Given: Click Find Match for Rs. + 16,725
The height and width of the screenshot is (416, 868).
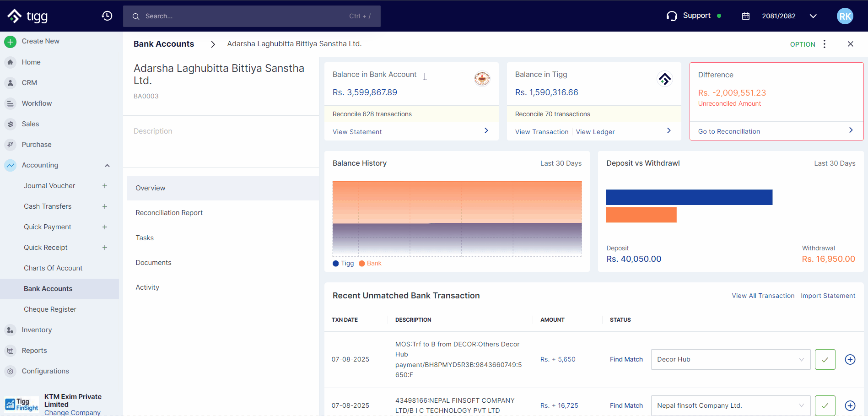Looking at the screenshot, I should point(626,405).
